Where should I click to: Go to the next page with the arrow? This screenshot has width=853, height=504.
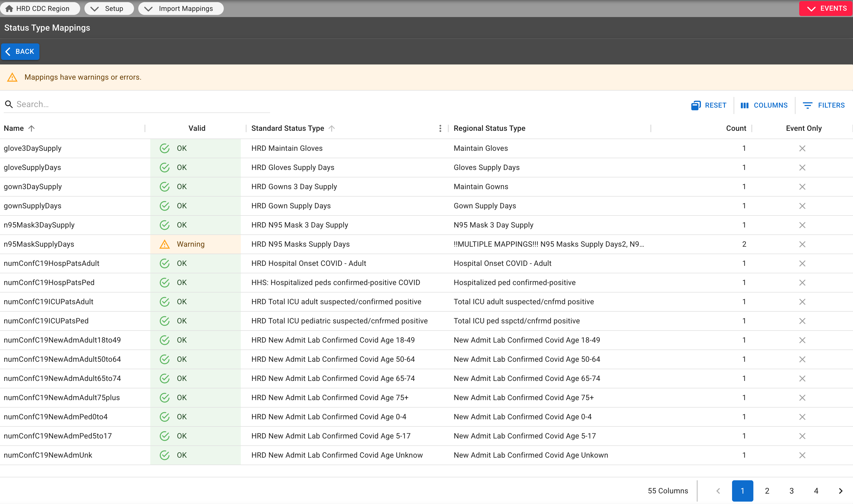[x=840, y=491]
